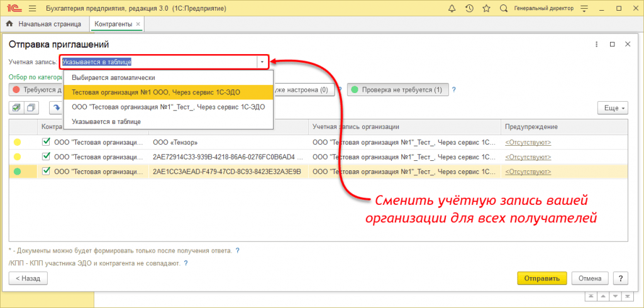Click the home icon for Начальная страница
This screenshot has height=308, width=644.
tap(9, 24)
